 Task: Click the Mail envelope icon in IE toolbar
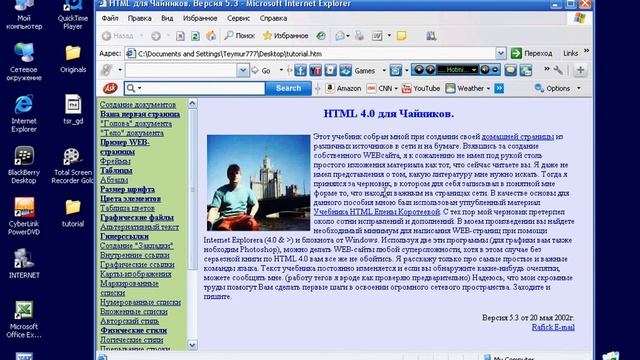coord(340,36)
